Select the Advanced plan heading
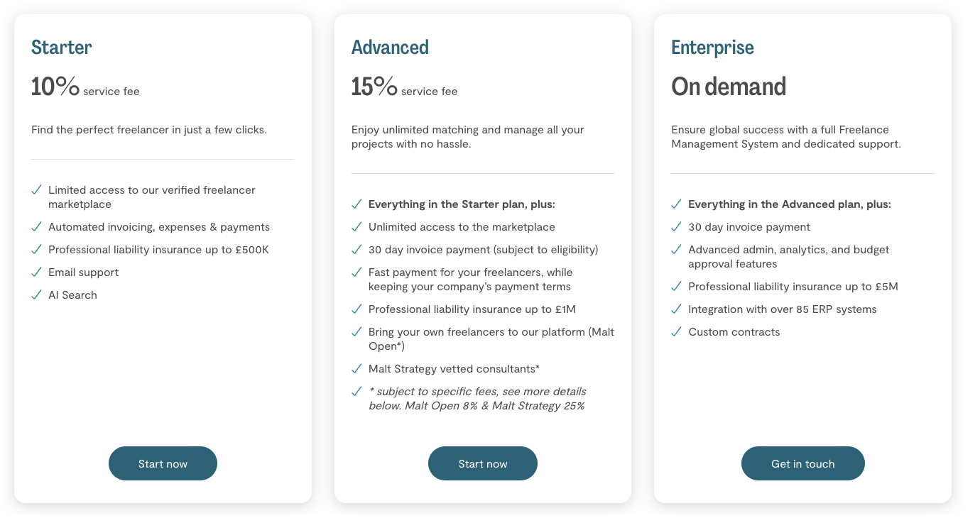980x518 pixels. (x=390, y=48)
